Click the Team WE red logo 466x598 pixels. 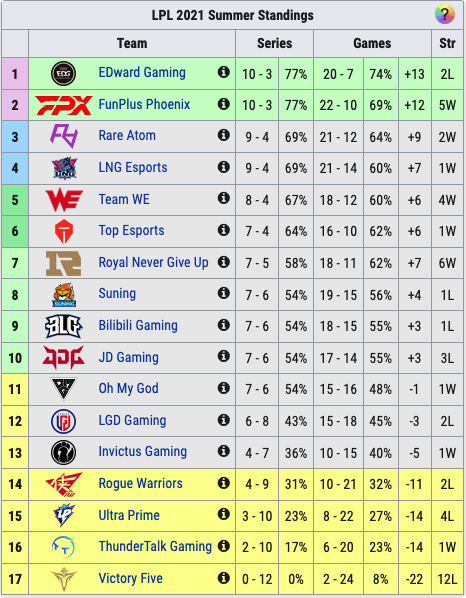click(64, 200)
